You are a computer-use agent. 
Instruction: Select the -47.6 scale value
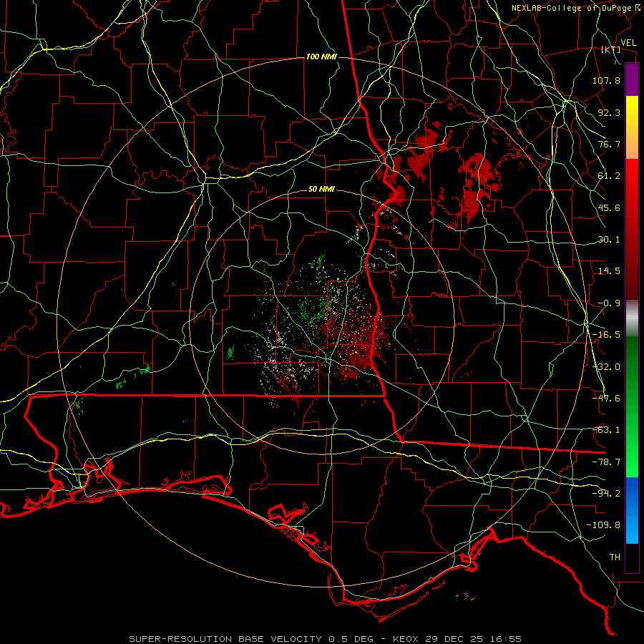coord(606,399)
